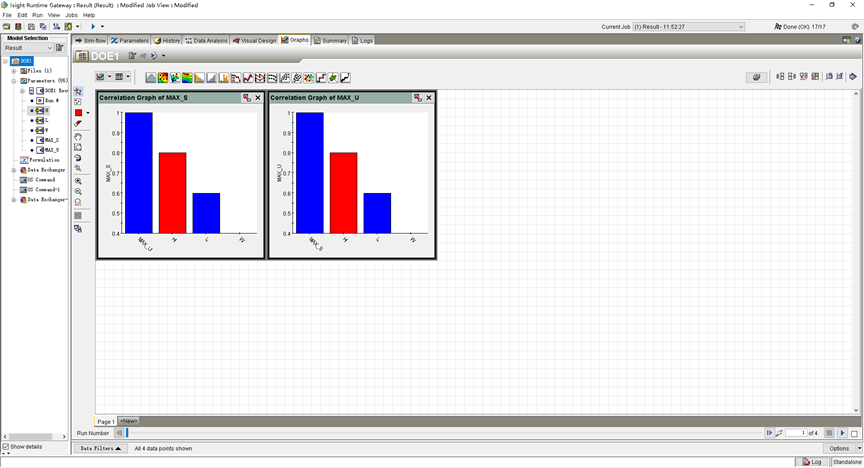Toggle the checkbox at the end of the Run Number bar

coord(854,433)
